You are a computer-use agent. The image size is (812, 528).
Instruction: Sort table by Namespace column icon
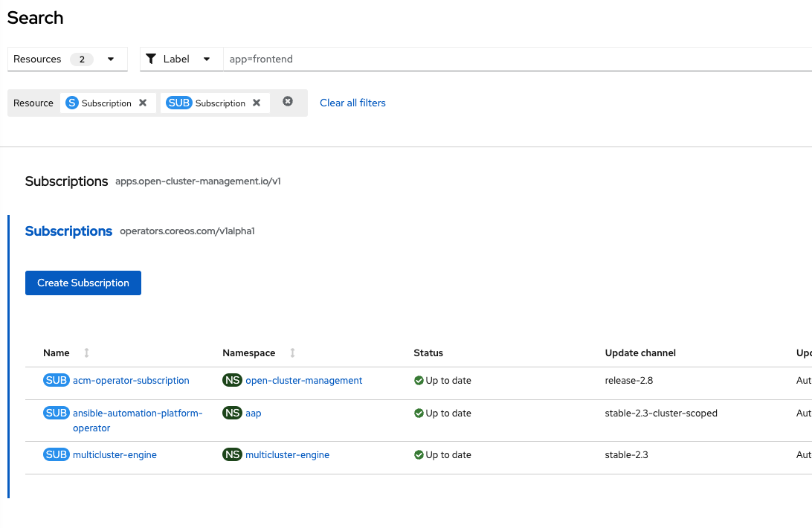[x=292, y=353]
